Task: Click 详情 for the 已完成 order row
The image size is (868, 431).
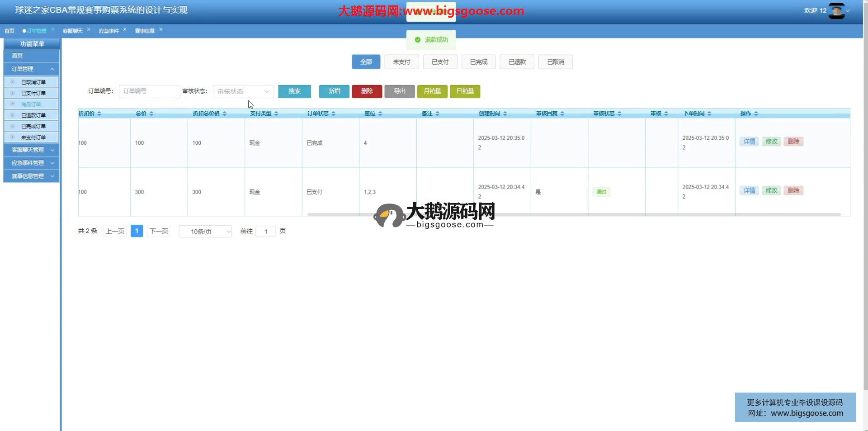Action: (x=749, y=142)
